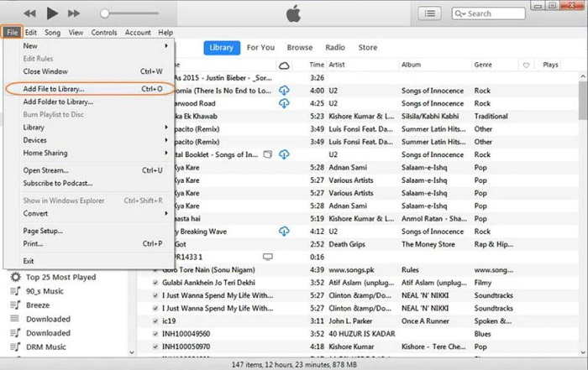Expand the Home Sharing submenu
Screen dimensions: 588x370
pyautogui.click(x=165, y=153)
